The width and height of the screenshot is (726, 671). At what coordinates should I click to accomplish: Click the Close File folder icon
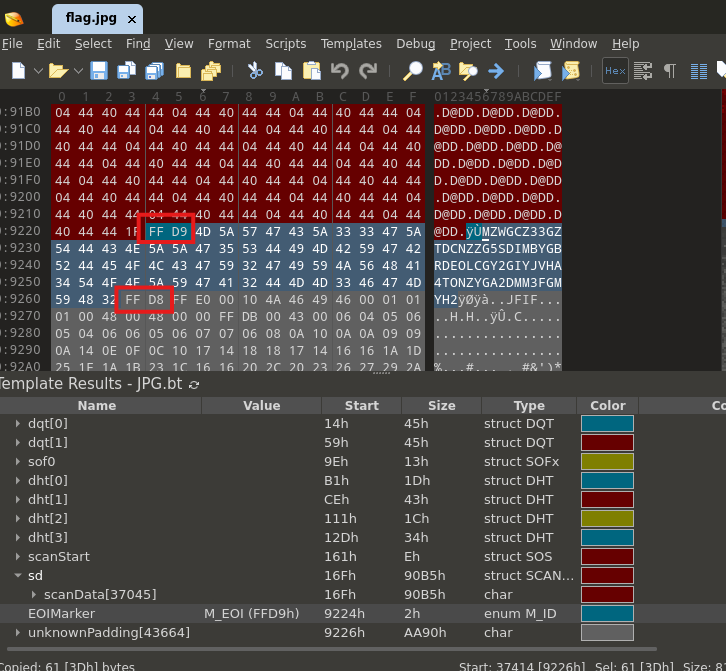pos(183,71)
